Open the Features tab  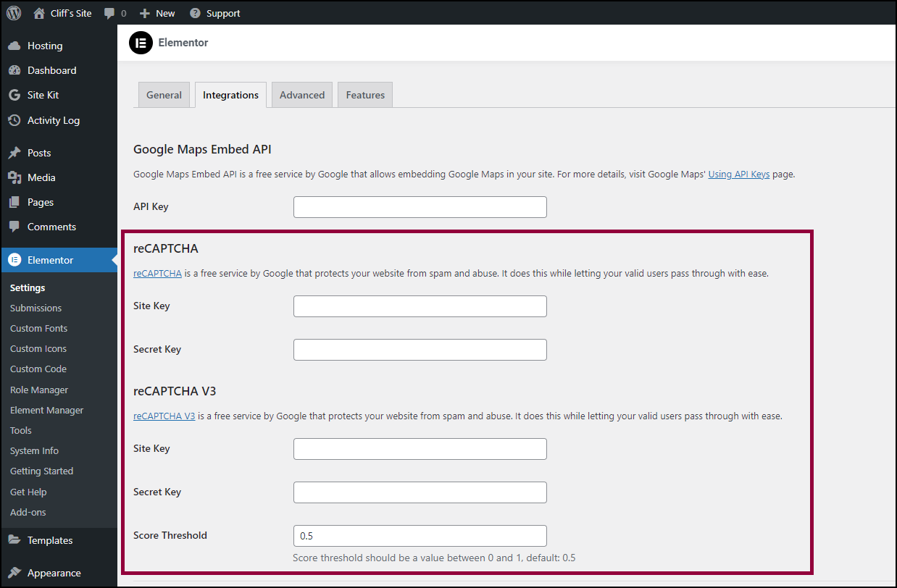pos(365,95)
